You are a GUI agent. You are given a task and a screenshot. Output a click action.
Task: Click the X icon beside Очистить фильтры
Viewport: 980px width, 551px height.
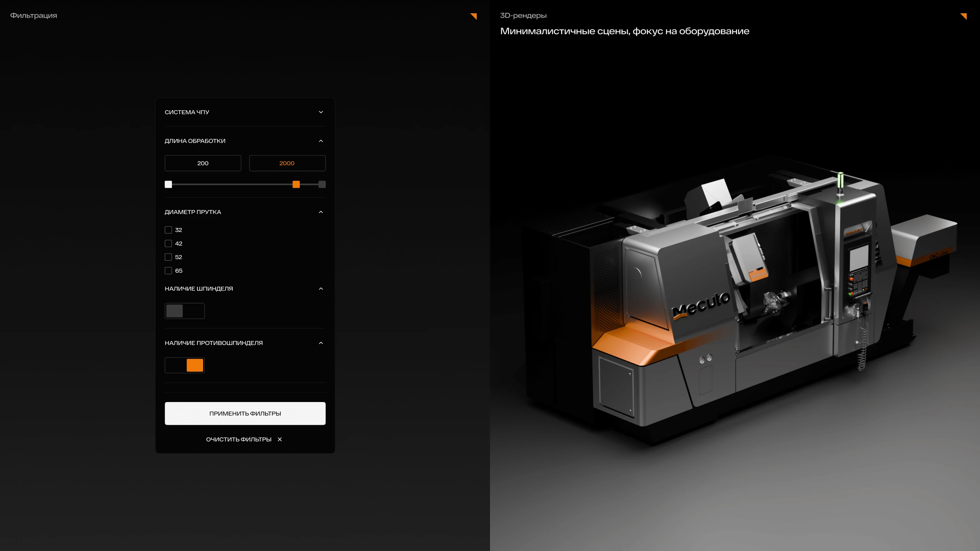pyautogui.click(x=280, y=439)
